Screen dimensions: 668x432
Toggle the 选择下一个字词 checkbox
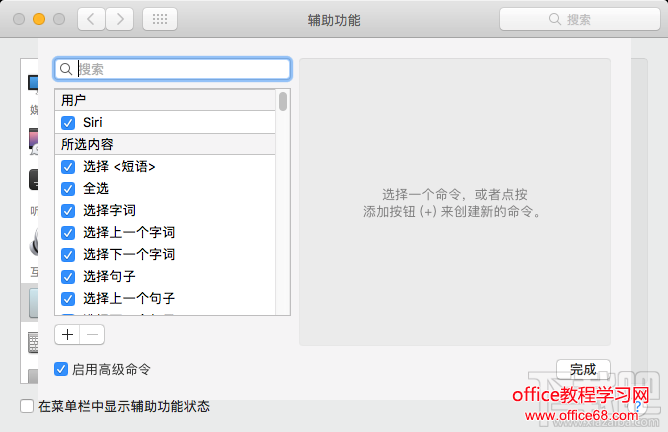click(68, 255)
